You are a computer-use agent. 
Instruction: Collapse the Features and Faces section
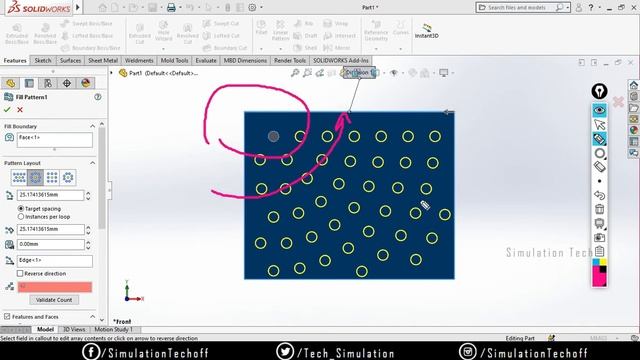pyautogui.click(x=92, y=317)
